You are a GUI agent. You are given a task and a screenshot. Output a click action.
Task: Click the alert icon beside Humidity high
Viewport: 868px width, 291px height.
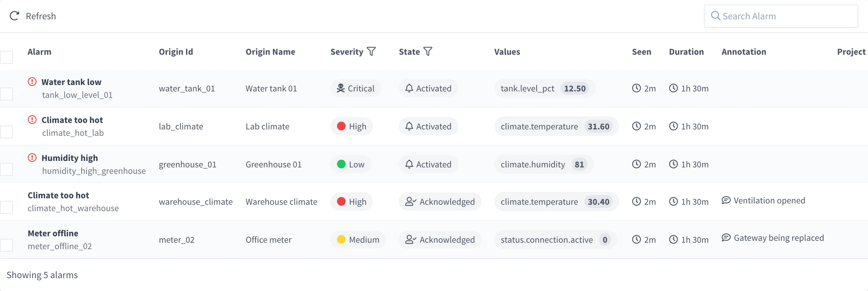[x=32, y=158]
